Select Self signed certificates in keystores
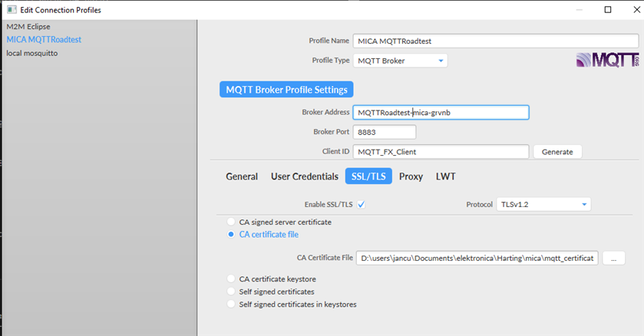Viewport: 644px width, 336px height. (231, 305)
